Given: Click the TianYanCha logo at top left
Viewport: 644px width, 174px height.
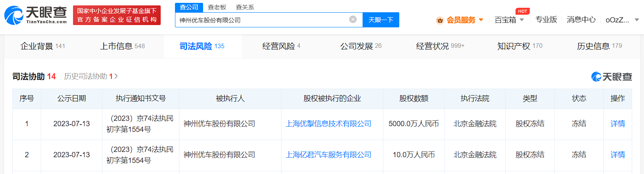Looking at the screenshot, I should click(x=35, y=15).
